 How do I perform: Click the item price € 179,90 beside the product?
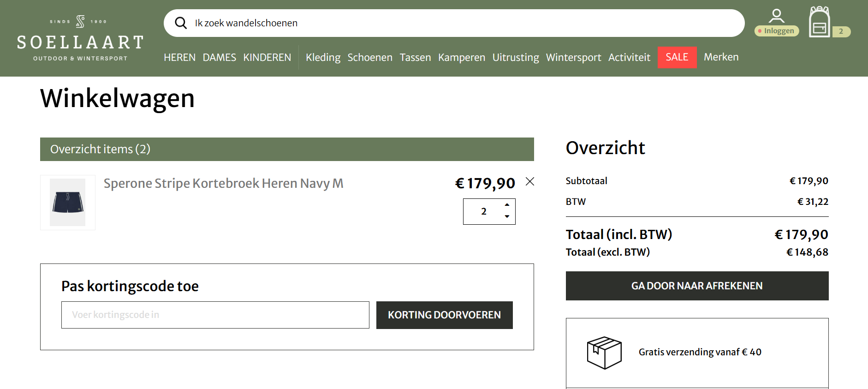tap(485, 184)
